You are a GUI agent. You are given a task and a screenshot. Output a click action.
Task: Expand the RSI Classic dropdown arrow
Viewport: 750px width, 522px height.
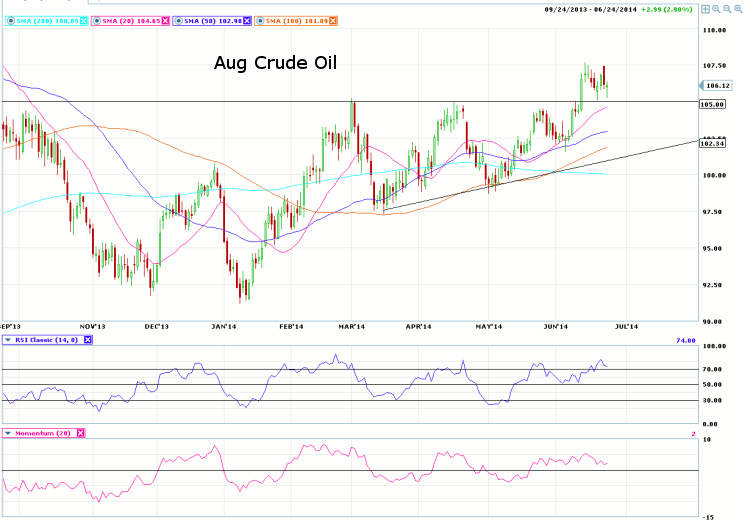(8, 340)
